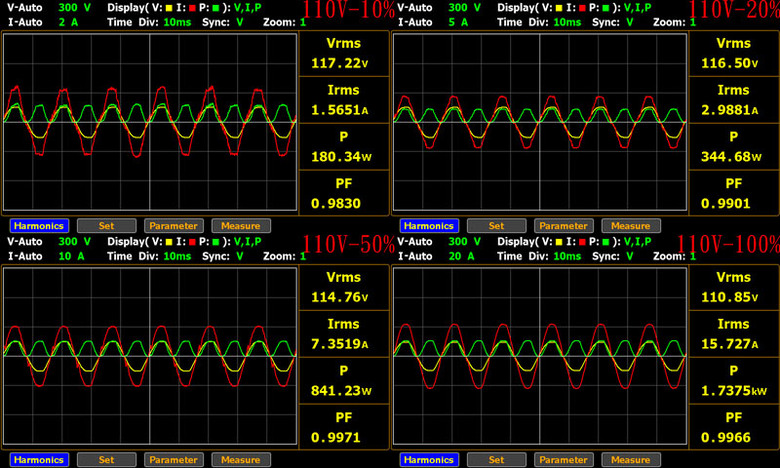Click power factor value 0.9901
Image resolution: width=780 pixels, height=468 pixels.
[x=726, y=203]
